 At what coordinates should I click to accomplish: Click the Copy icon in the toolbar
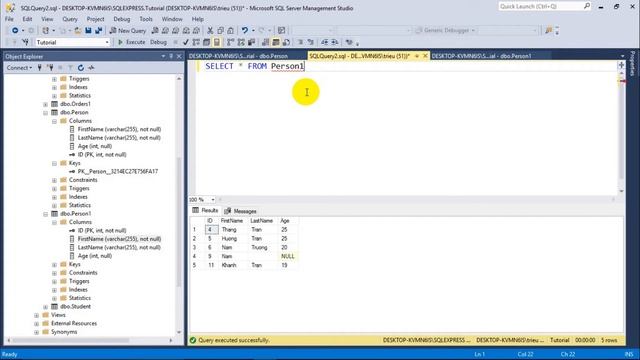(220, 31)
